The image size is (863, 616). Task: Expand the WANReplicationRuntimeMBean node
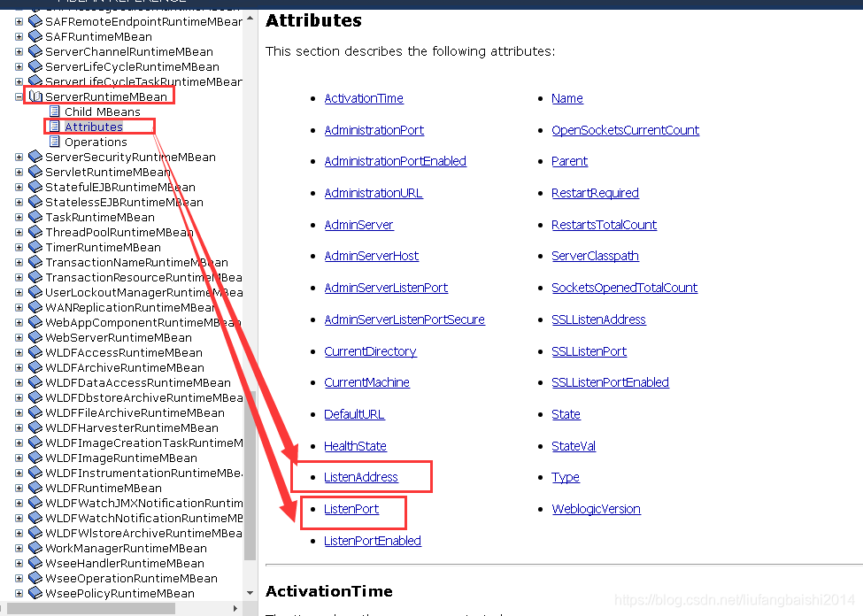point(19,307)
